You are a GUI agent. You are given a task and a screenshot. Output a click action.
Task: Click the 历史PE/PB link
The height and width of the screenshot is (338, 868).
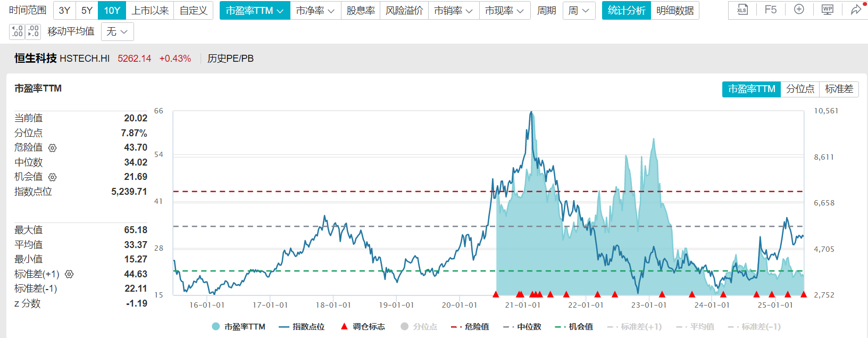tap(230, 59)
